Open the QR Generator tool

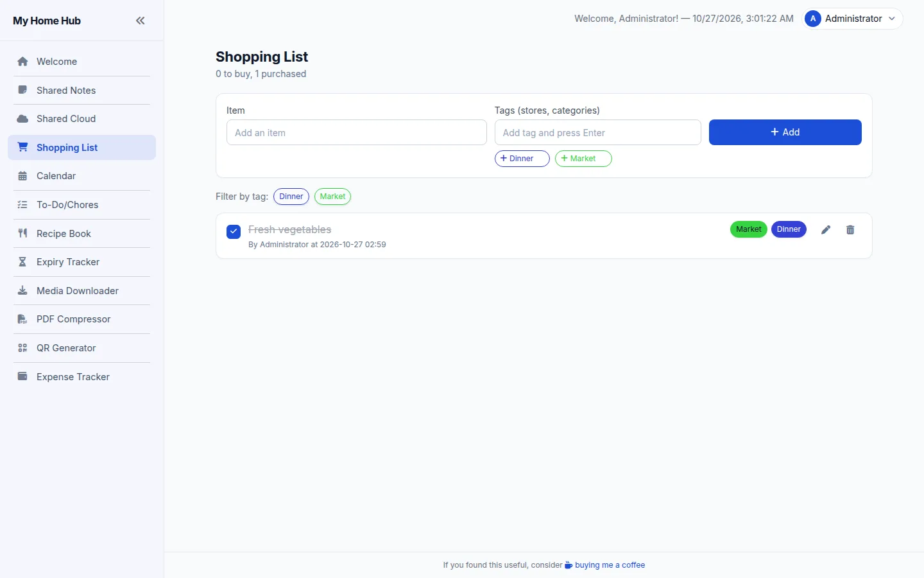pos(81,348)
